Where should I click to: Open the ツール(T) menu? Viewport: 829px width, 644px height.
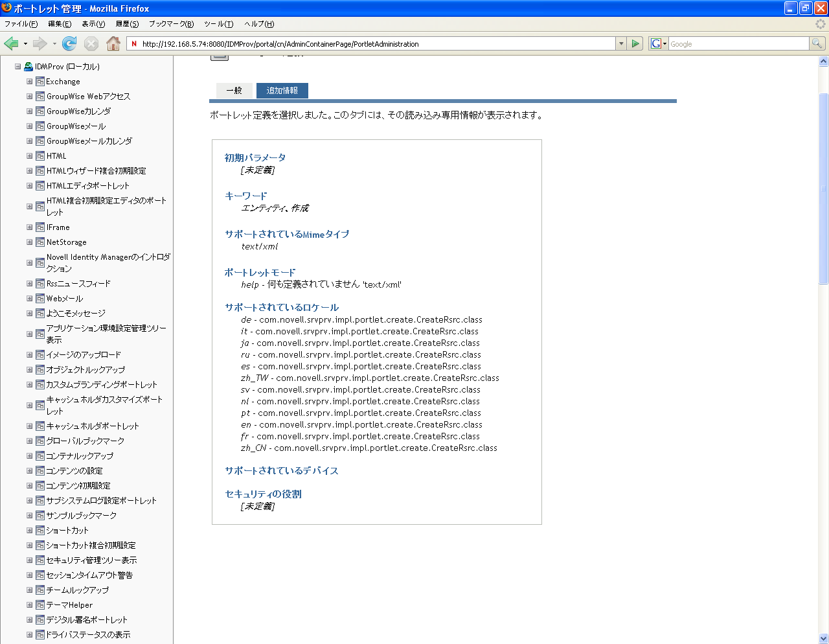coord(218,24)
